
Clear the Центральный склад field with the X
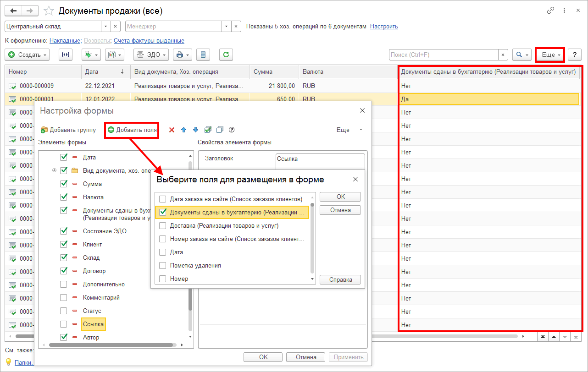click(x=116, y=27)
